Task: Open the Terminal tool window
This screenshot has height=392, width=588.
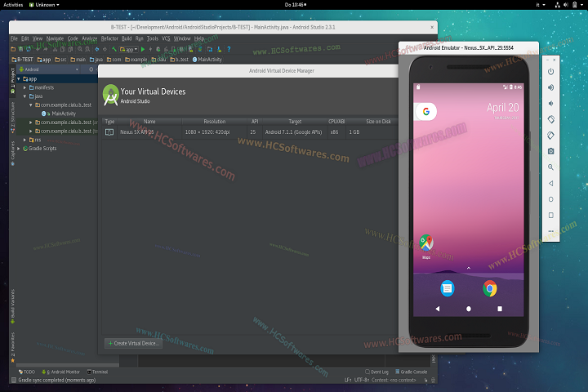Action: click(97, 372)
